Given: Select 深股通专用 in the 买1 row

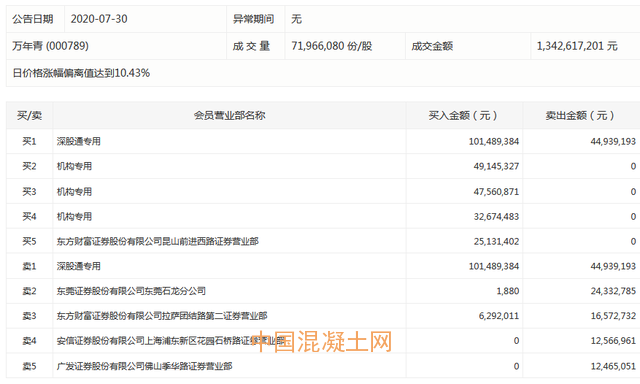Looking at the screenshot, I should click(x=78, y=141).
